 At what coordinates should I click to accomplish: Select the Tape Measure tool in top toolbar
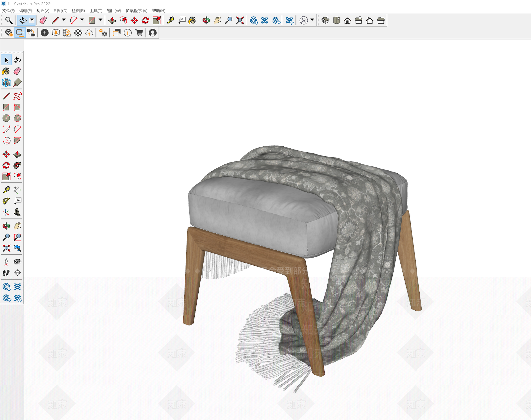(171, 20)
